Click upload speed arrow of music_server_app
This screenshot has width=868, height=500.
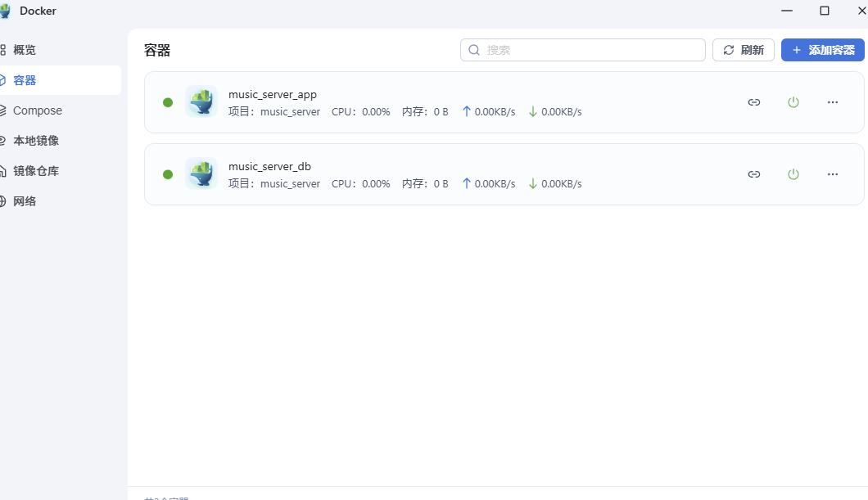pyautogui.click(x=467, y=112)
